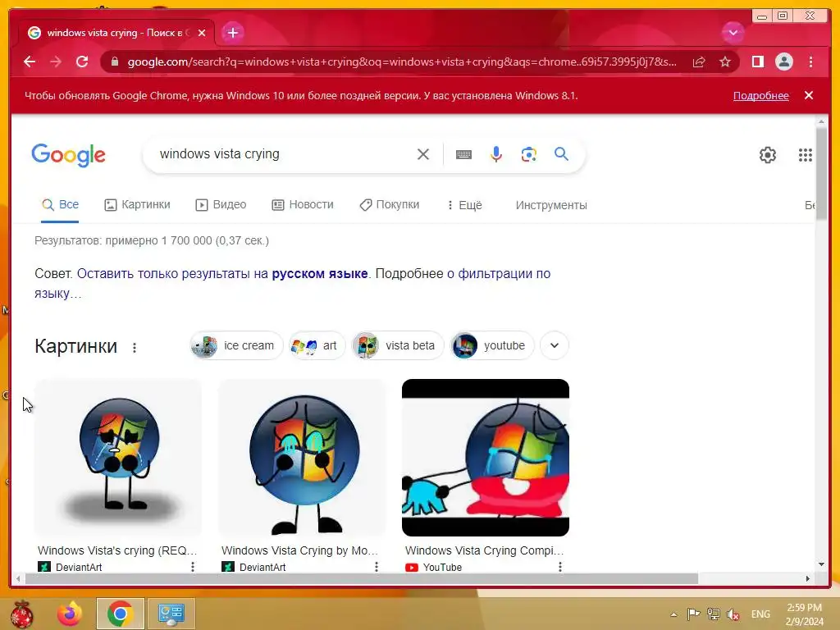Image resolution: width=840 pixels, height=630 pixels.
Task: Search by image with Google Lens
Action: [529, 154]
